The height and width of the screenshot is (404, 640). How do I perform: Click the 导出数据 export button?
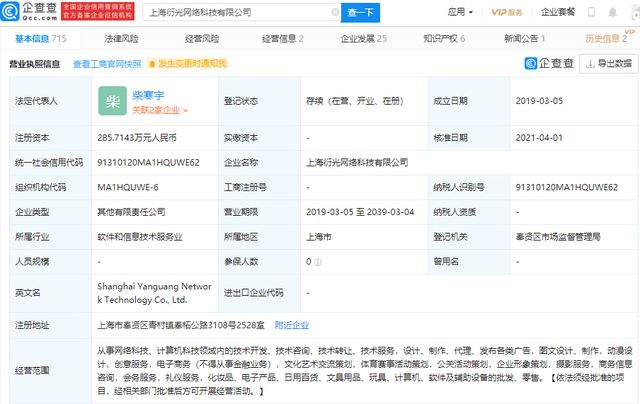[609, 64]
